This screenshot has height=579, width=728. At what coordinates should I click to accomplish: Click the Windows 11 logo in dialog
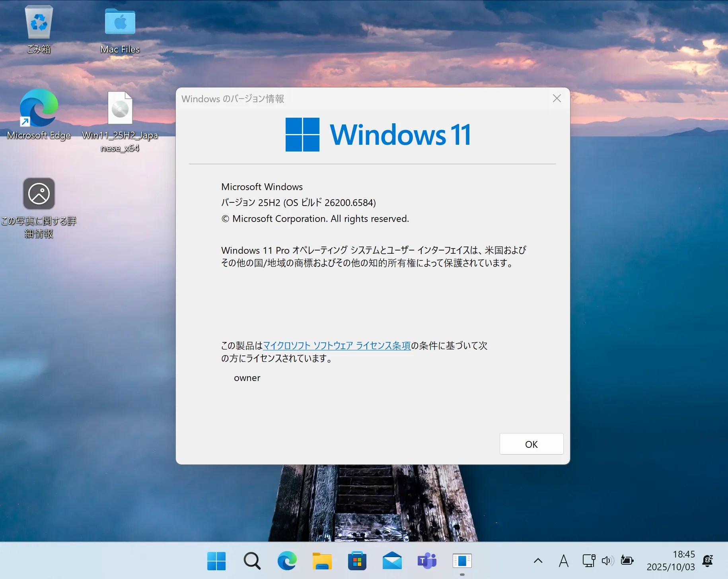(378, 134)
